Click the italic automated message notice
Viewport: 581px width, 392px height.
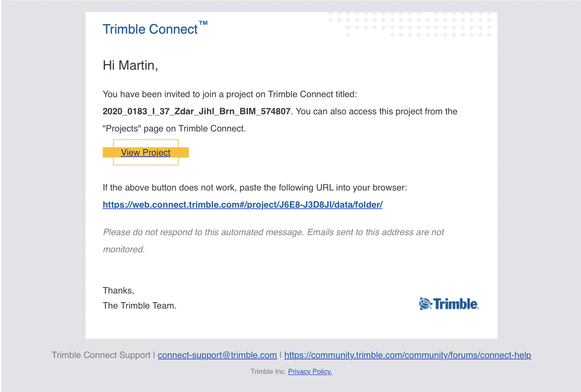tap(273, 241)
